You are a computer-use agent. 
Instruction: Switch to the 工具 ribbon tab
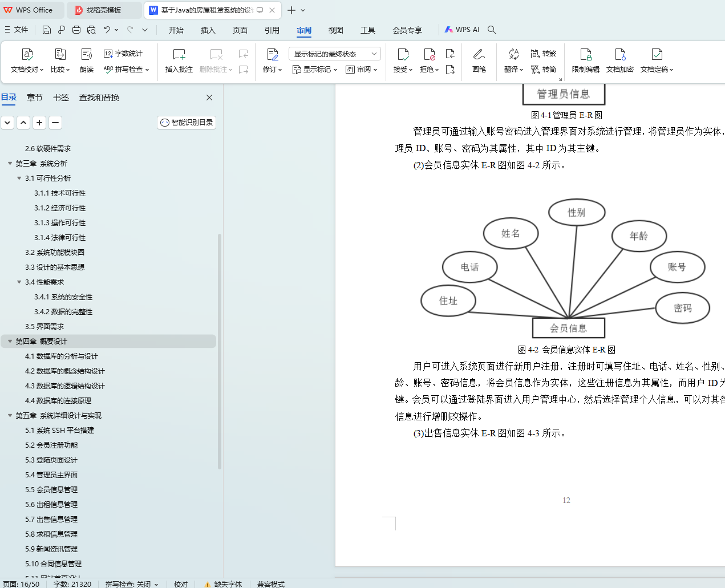(x=368, y=30)
